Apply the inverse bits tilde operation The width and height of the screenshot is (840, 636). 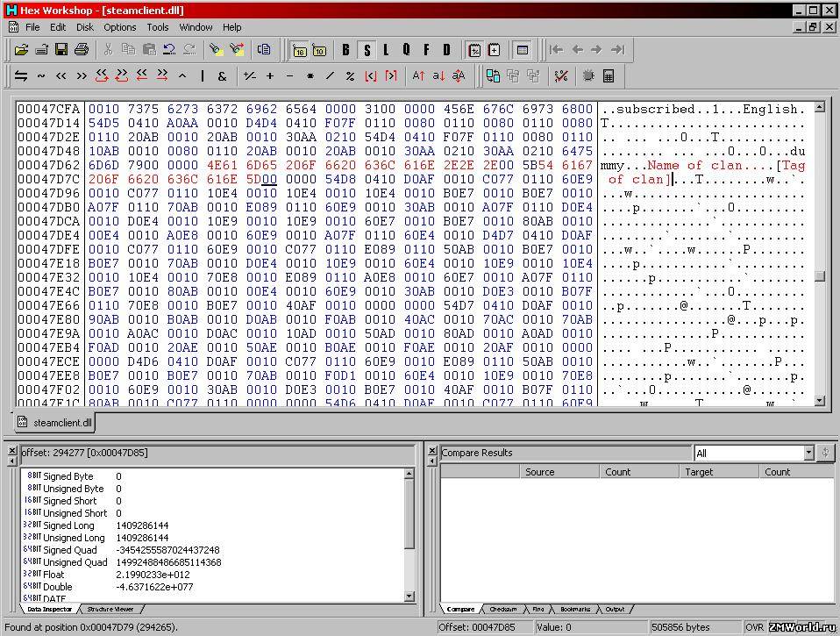(41, 76)
